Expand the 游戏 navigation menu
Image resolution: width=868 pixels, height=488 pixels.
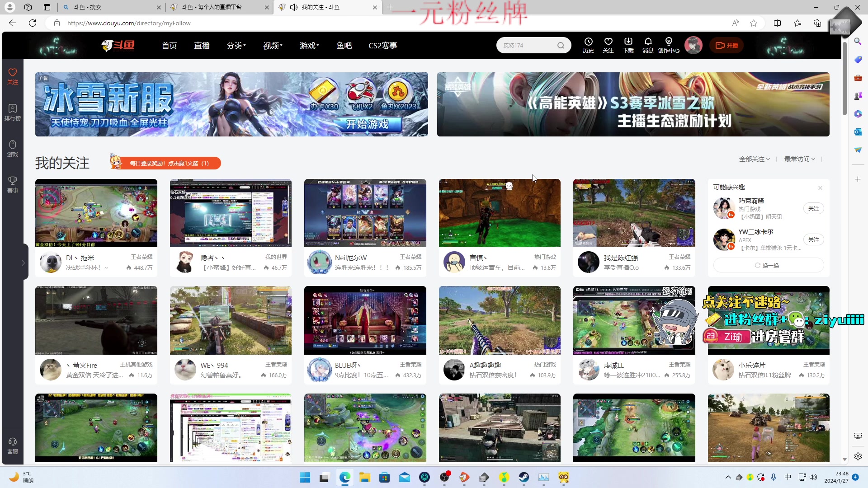point(309,46)
